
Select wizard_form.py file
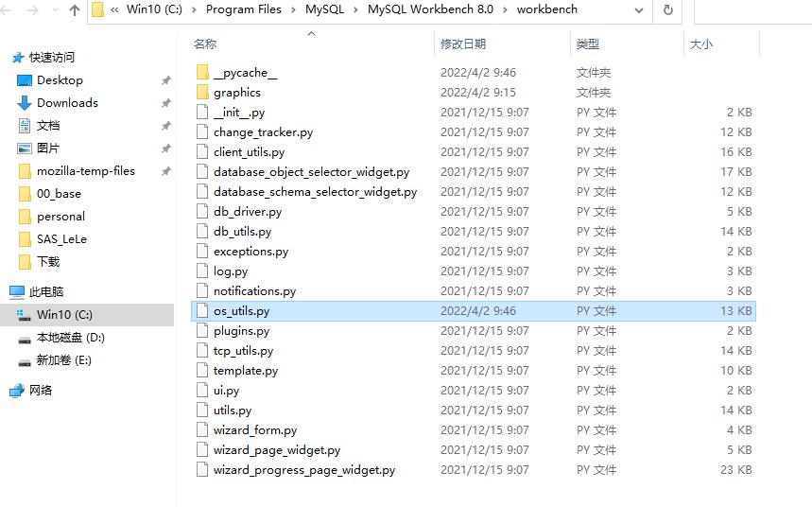tap(255, 429)
